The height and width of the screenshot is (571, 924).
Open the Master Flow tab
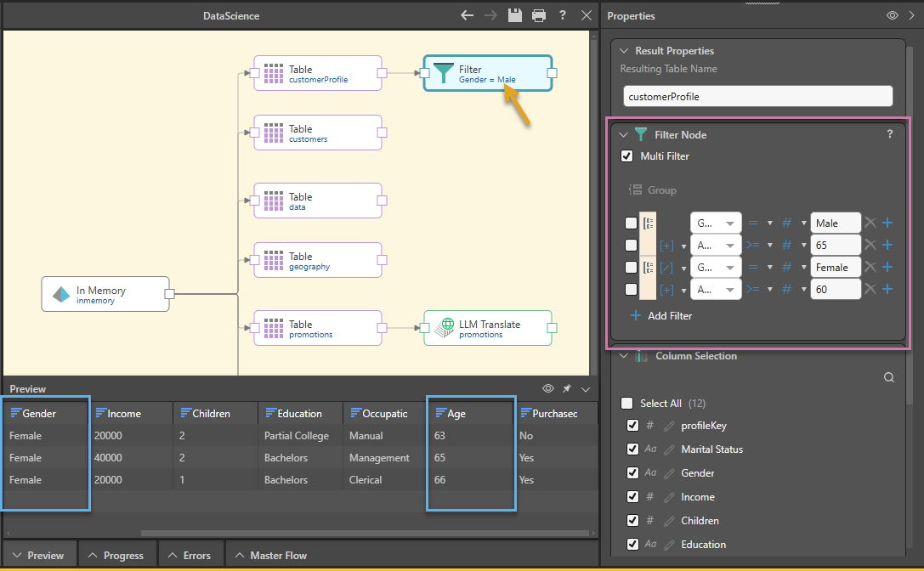pos(271,556)
